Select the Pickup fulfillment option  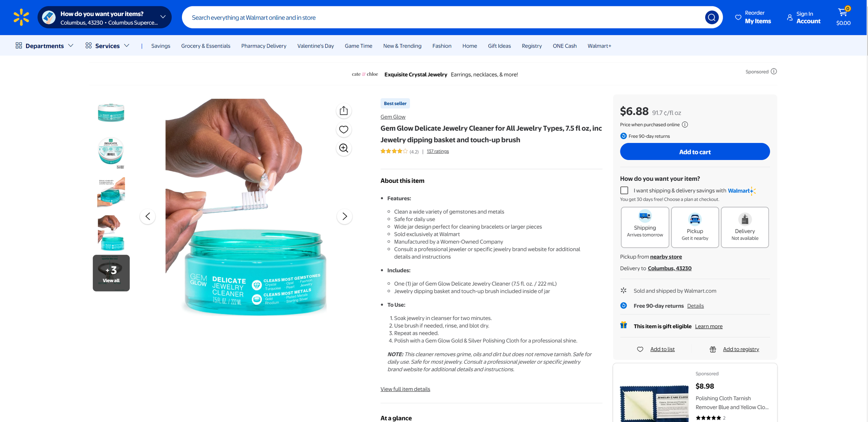click(x=695, y=227)
